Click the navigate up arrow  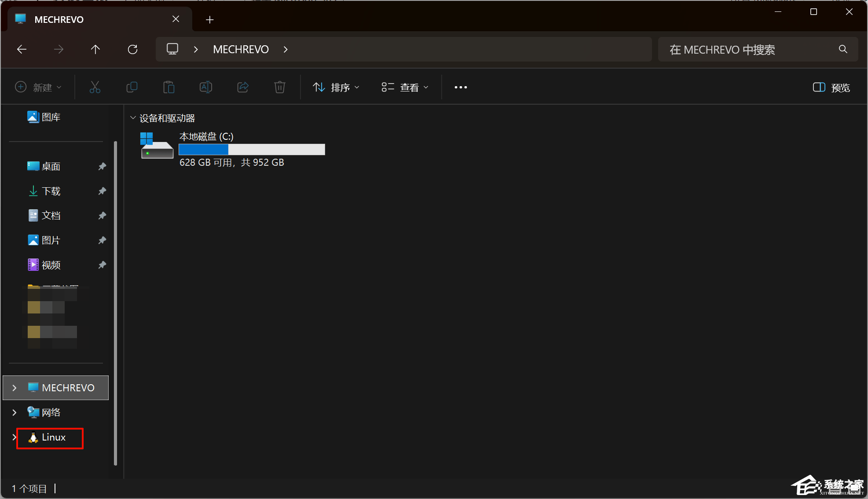click(95, 49)
